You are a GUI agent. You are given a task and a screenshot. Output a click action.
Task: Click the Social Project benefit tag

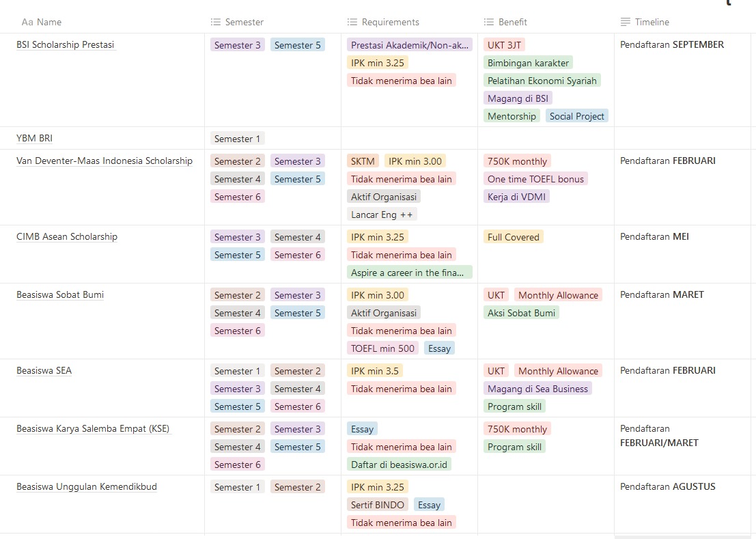[576, 117]
